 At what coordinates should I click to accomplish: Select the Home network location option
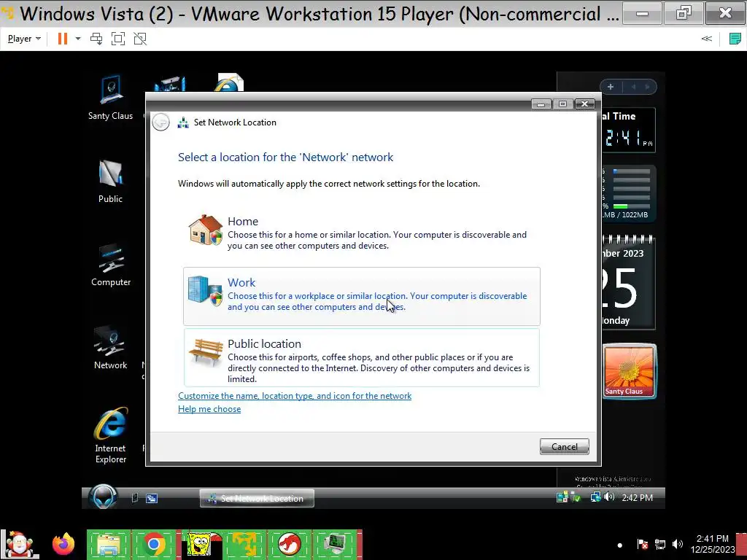pyautogui.click(x=362, y=233)
